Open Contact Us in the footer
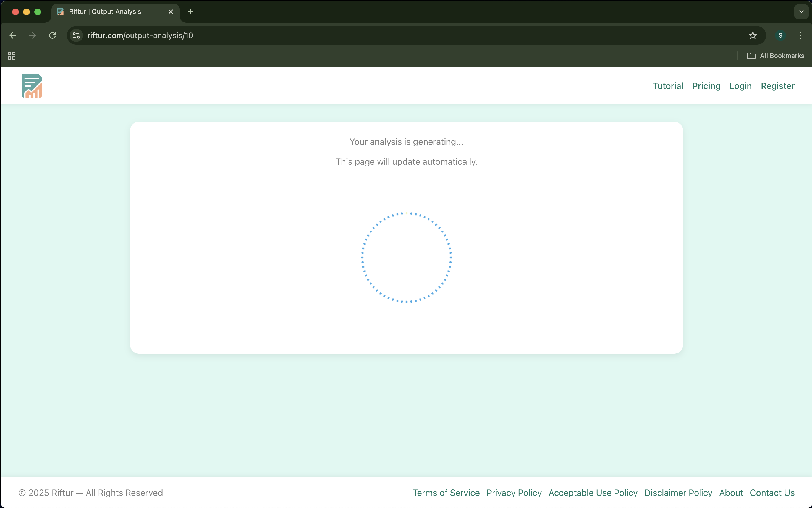The width and height of the screenshot is (812, 508). click(x=772, y=493)
